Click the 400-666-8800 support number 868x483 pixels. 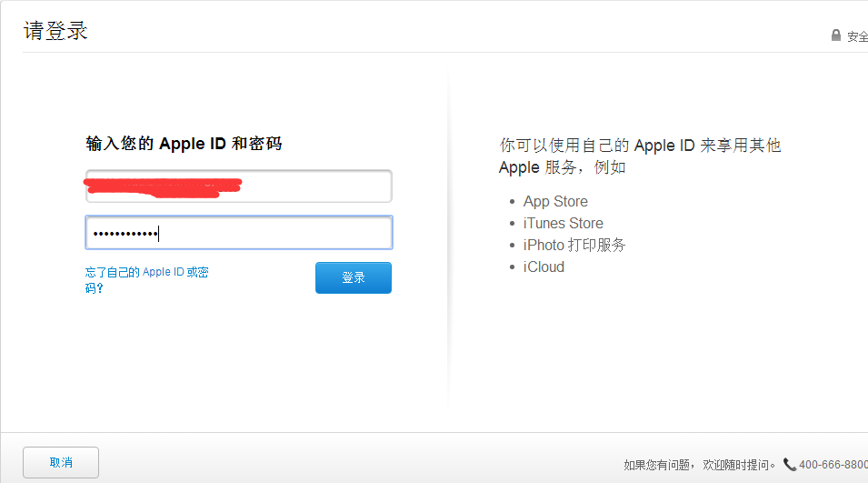pyautogui.click(x=833, y=465)
